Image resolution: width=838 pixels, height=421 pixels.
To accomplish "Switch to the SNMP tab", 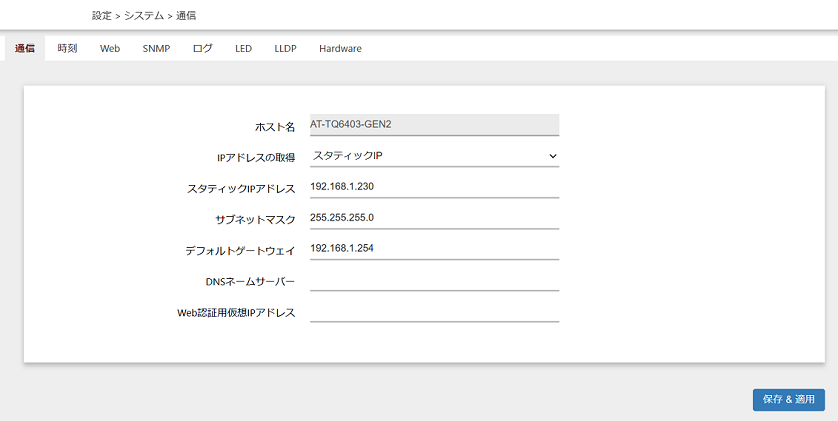I will (x=156, y=48).
